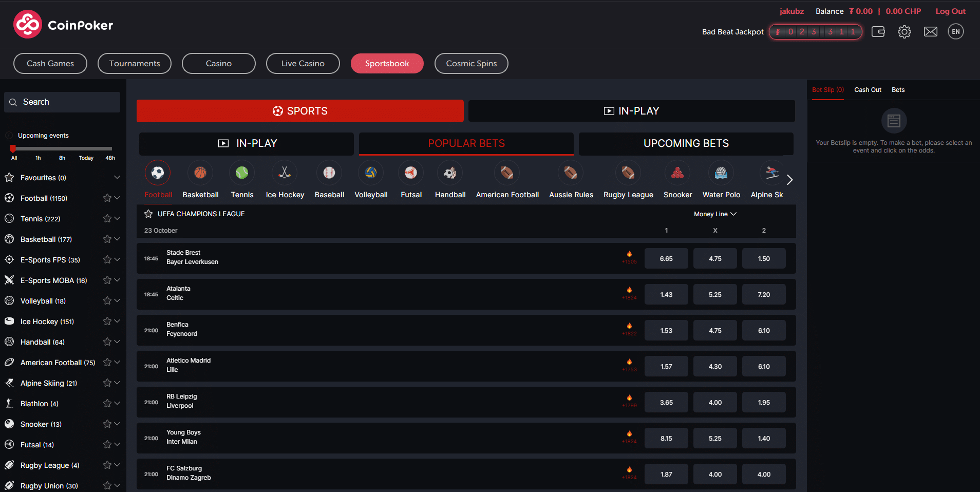Select American Football icon in carousel

tap(507, 173)
